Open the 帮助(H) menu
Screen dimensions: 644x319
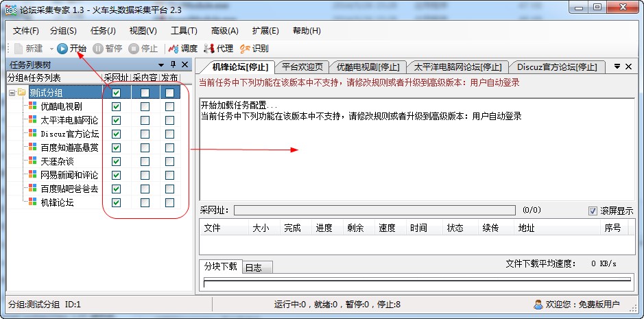pos(307,31)
